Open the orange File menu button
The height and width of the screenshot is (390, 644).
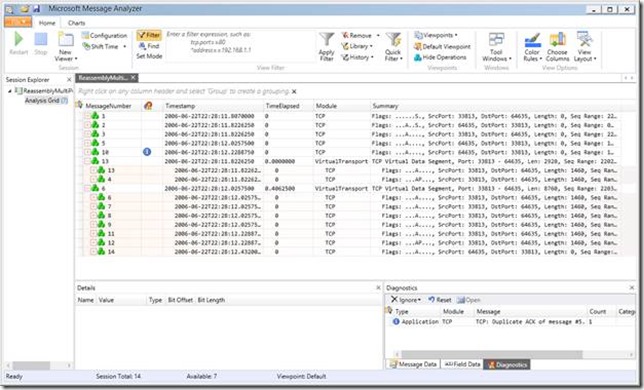18,22
